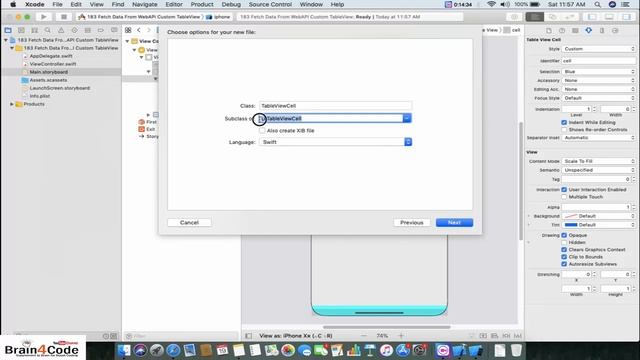Open the Source Control menu
The image size is (640, 360).
pos(270,4)
